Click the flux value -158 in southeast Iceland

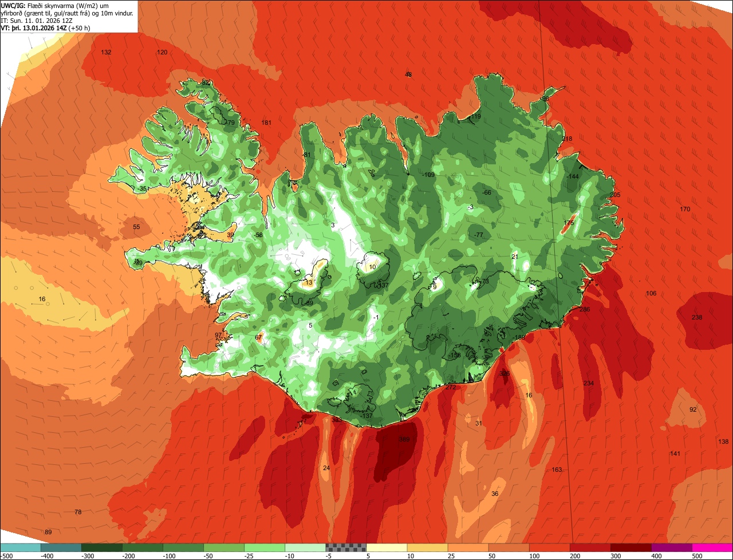[x=455, y=355]
